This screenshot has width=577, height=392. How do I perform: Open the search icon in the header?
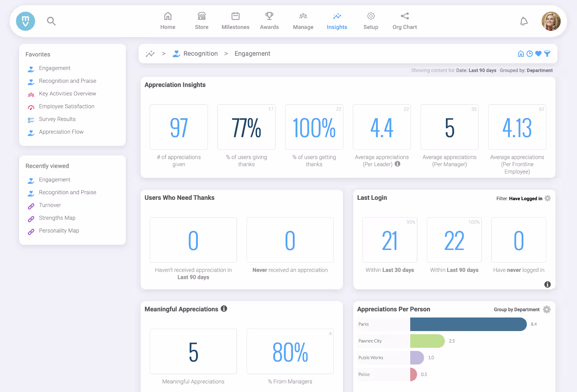51,21
